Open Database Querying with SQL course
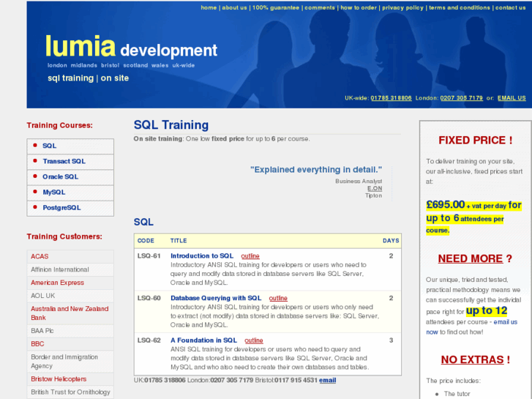Image resolution: width=532 pixels, height=399 pixels. pos(216,298)
